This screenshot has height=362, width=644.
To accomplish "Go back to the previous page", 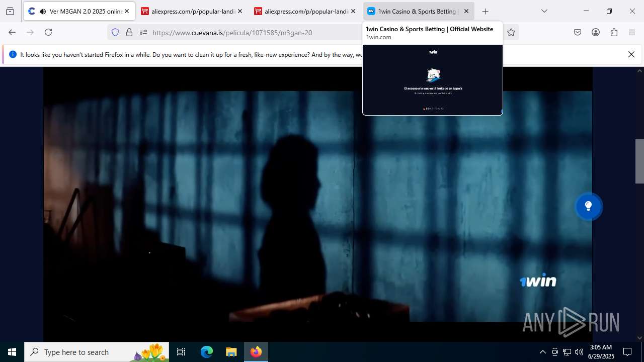I will tap(12, 32).
